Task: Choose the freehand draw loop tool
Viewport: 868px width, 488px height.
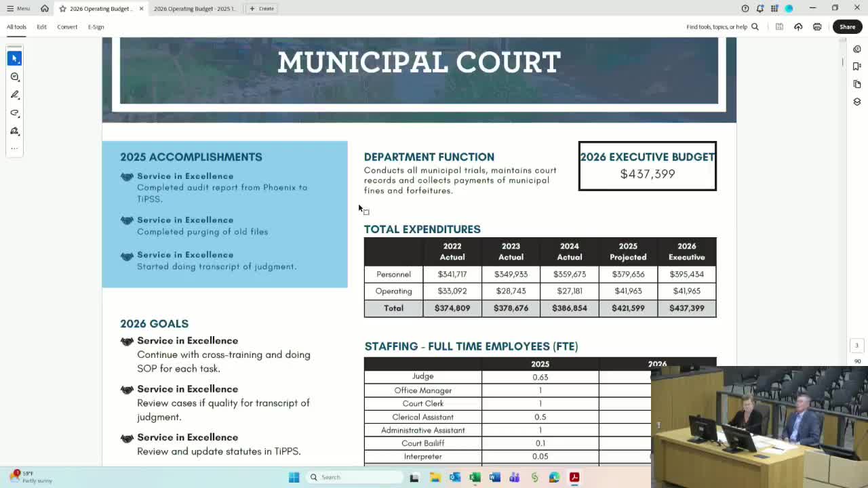Action: tap(14, 113)
